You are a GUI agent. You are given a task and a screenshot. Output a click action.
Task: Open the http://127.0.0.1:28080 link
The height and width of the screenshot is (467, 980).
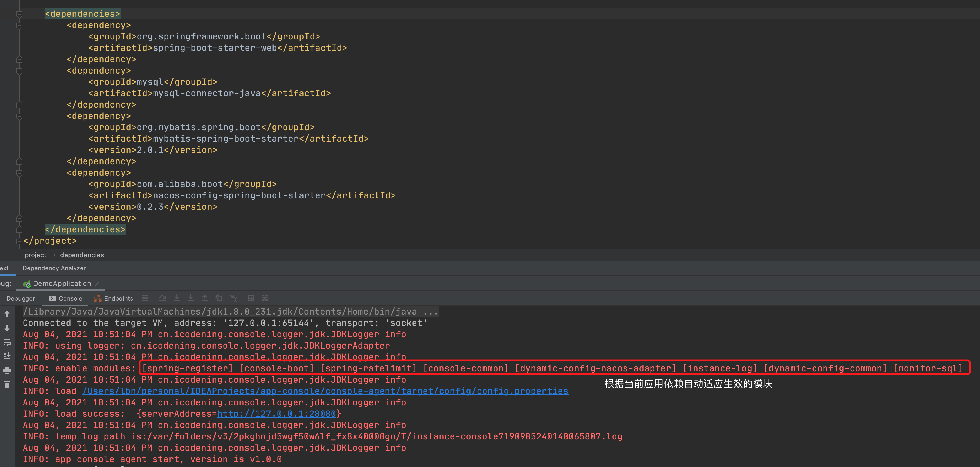(276, 414)
